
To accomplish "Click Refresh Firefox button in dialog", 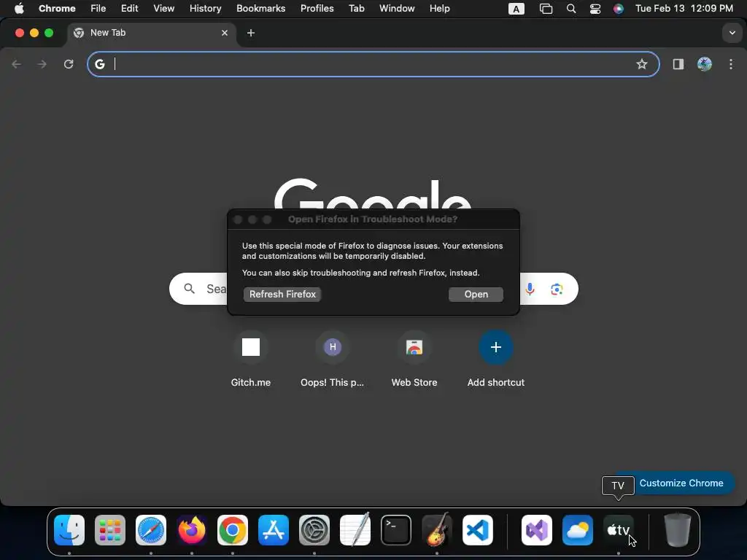I will click(x=282, y=295).
